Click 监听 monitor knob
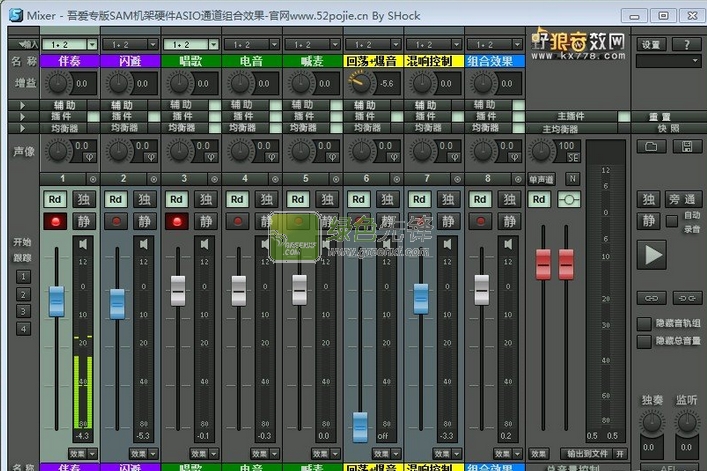Image resolution: width=707 pixels, height=471 pixels. click(687, 423)
